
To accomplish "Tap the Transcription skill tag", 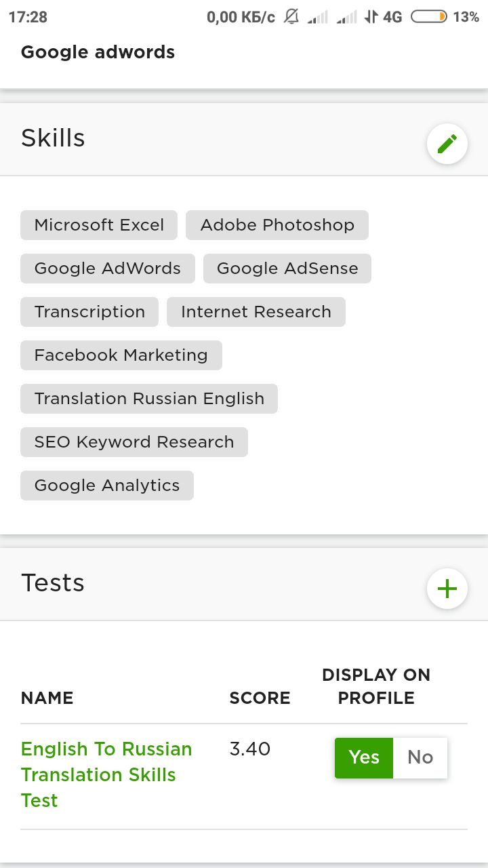I will 89,312.
